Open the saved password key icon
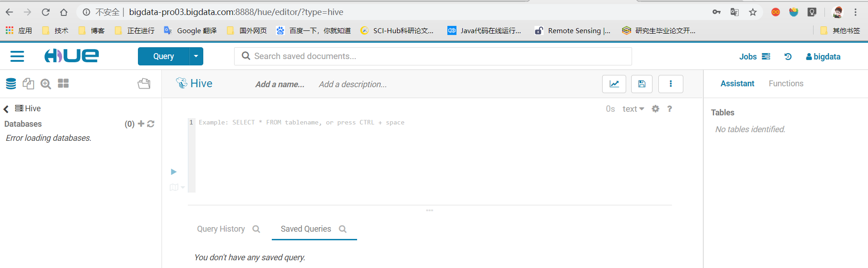Viewport: 868px width, 268px height. 716,12
